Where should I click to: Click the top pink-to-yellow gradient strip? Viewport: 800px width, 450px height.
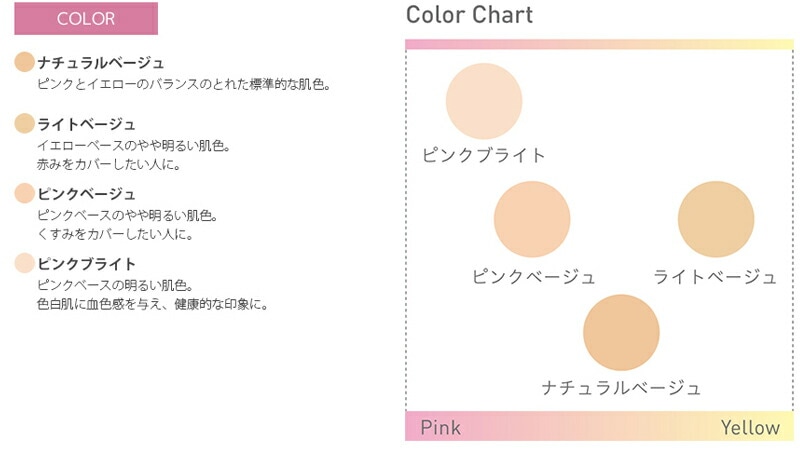[x=599, y=45]
